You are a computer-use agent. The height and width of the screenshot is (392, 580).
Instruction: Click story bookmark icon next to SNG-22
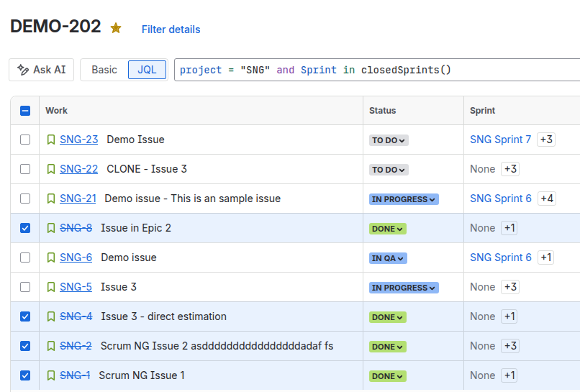pyautogui.click(x=51, y=169)
